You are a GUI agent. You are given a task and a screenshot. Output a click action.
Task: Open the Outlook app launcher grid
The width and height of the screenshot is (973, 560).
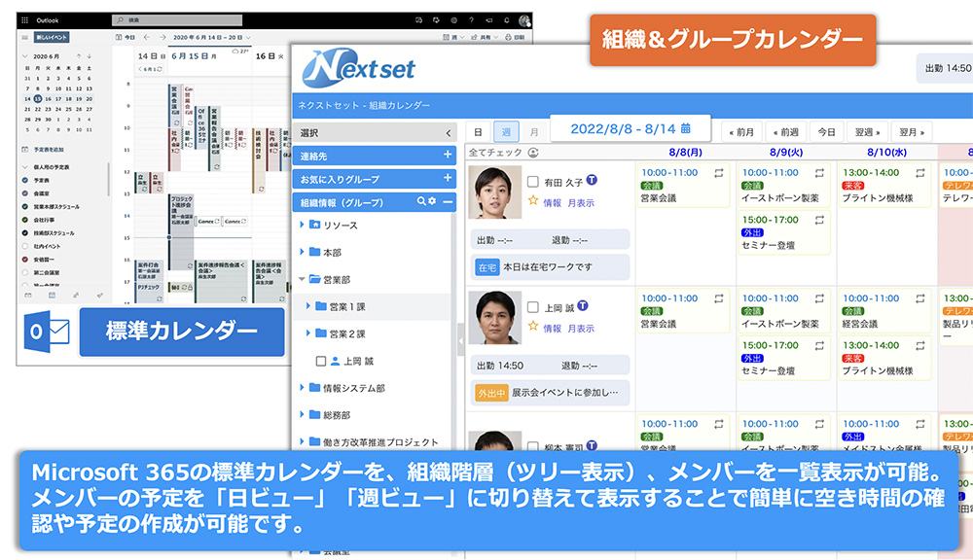(25, 20)
